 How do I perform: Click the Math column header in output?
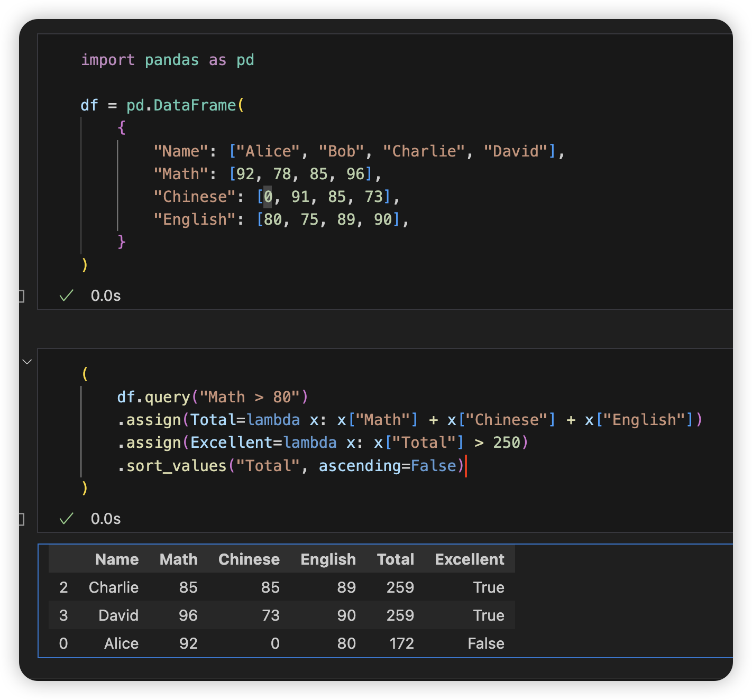179,559
